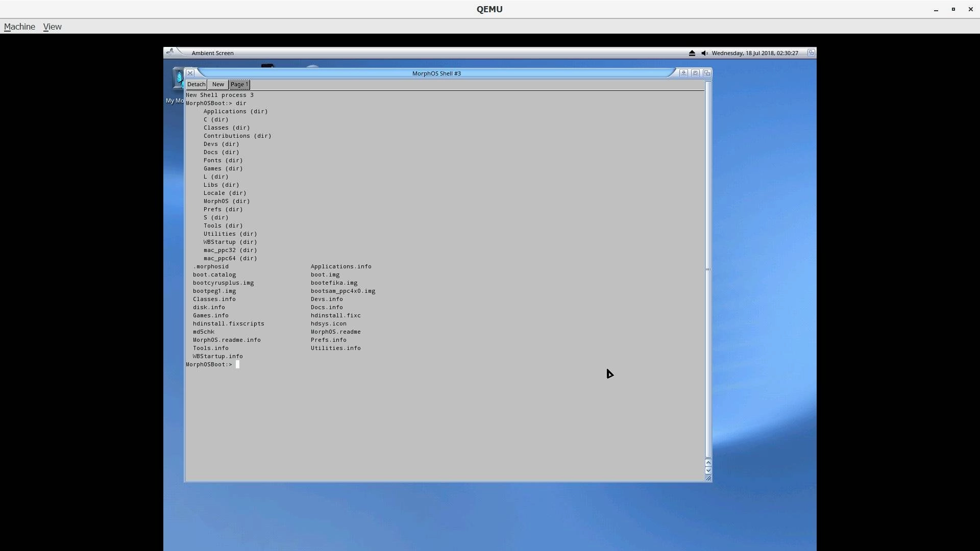The height and width of the screenshot is (551, 980).
Task: Click the 'L (dir)' entry
Action: 216,177
